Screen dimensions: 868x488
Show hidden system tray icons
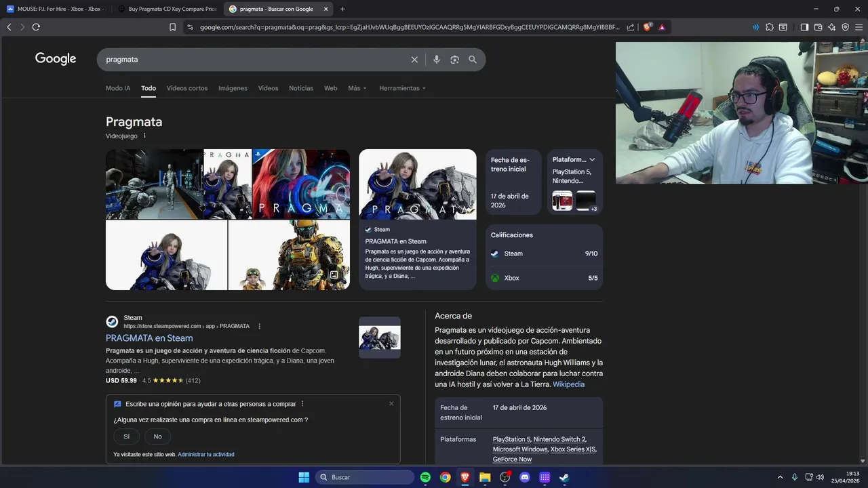(780, 477)
